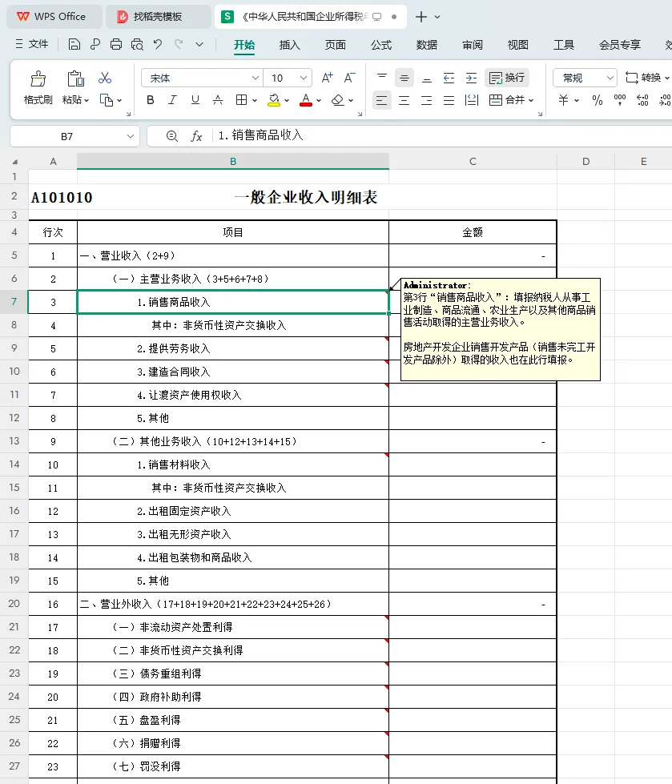Image resolution: width=672 pixels, height=784 pixels.
Task: Click the Name Box showing B7
Action: pyautogui.click(x=67, y=136)
